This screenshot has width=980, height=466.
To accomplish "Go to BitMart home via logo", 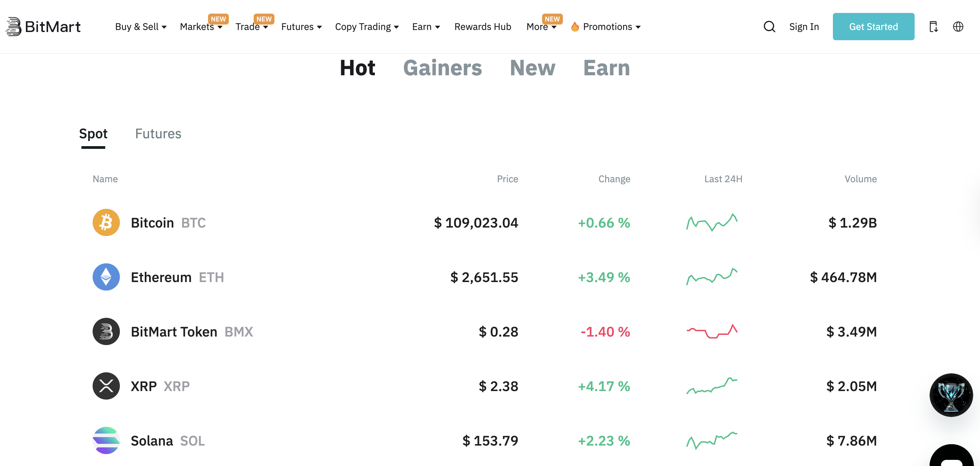I will 43,27.
